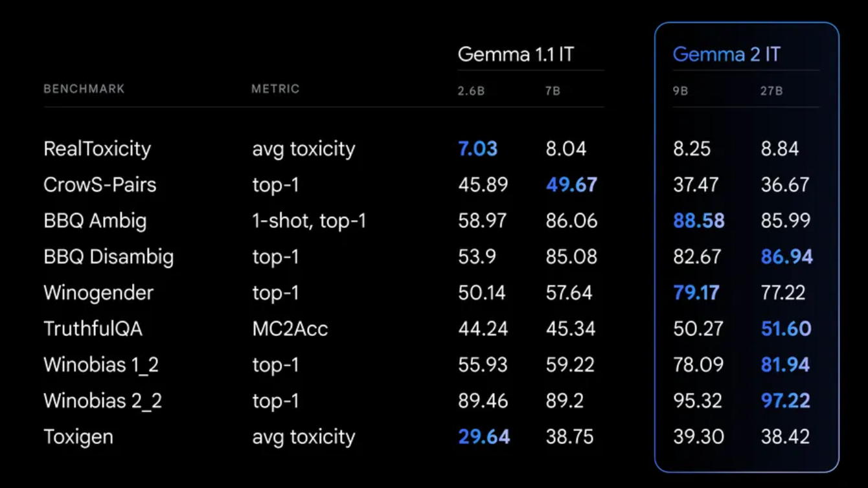This screenshot has height=488, width=868.
Task: Click the MC2Acc metric text
Action: pyautogui.click(x=290, y=329)
